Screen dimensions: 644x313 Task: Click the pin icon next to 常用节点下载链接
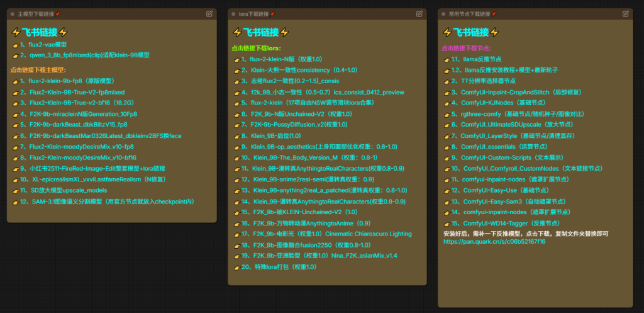coord(494,14)
